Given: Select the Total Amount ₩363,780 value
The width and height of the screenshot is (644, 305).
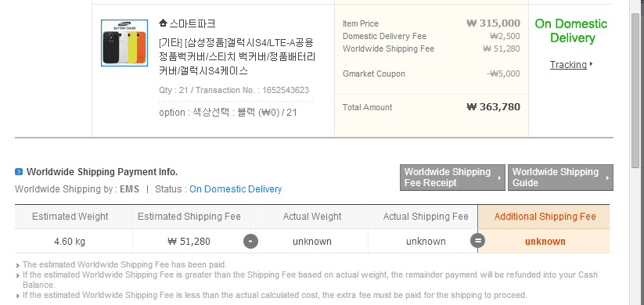Looking at the screenshot, I should [493, 107].
